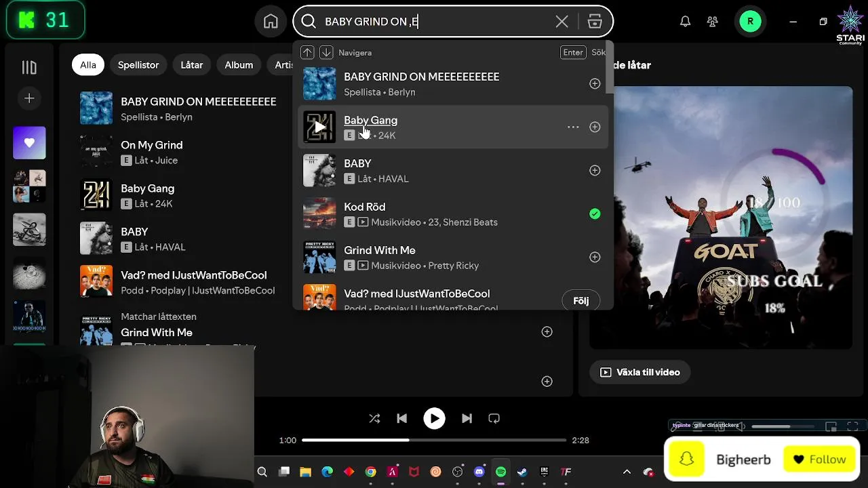This screenshot has height=488, width=868.
Task: Select the Album filter chip
Action: [x=239, y=65]
